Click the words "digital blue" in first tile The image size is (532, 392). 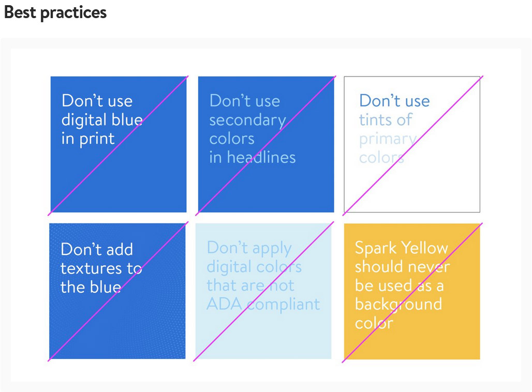102,120
